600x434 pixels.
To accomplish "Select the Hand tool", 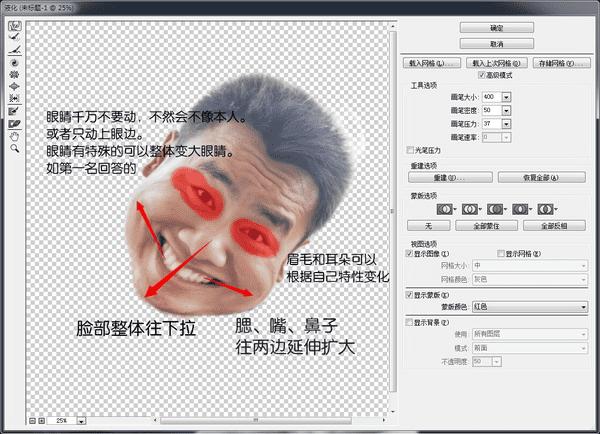I will (x=15, y=136).
